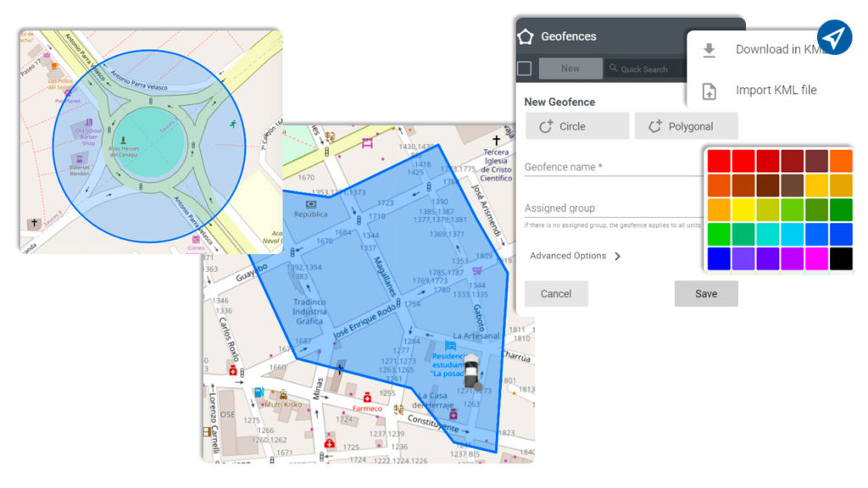Click the Charrúa street label

click(x=516, y=356)
